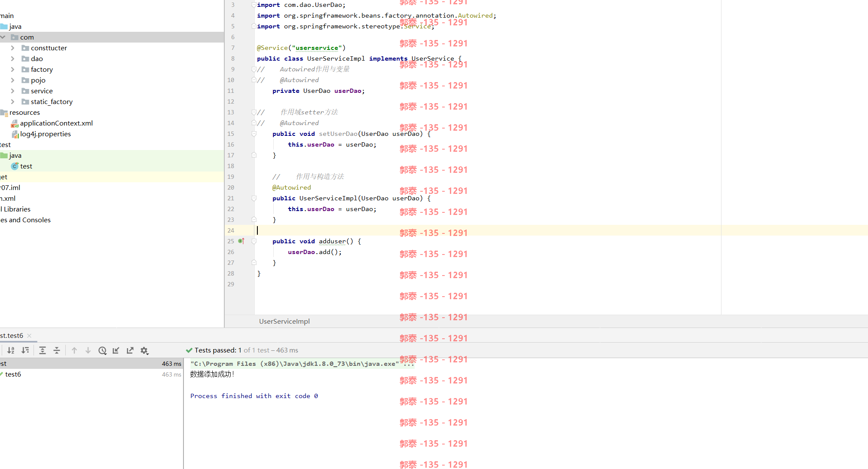868x469 pixels.
Task: Fold the setUserDao method at line 15
Action: tap(254, 134)
